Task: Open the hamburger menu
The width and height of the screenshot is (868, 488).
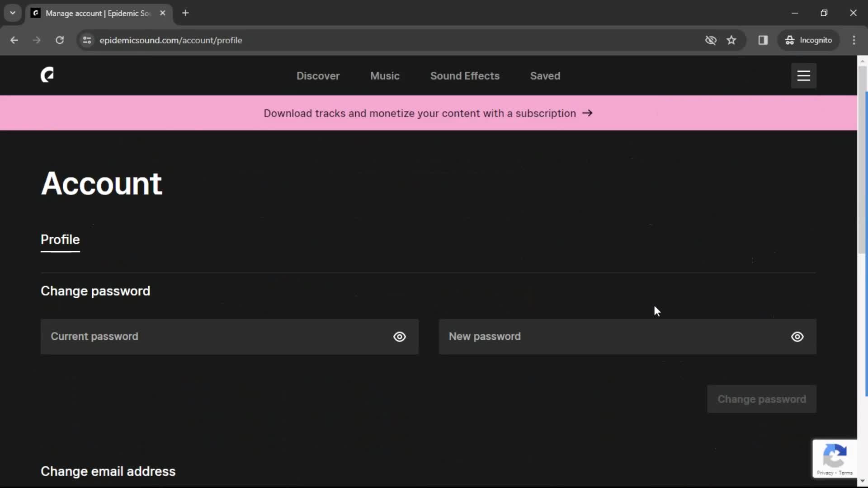Action: click(x=804, y=75)
